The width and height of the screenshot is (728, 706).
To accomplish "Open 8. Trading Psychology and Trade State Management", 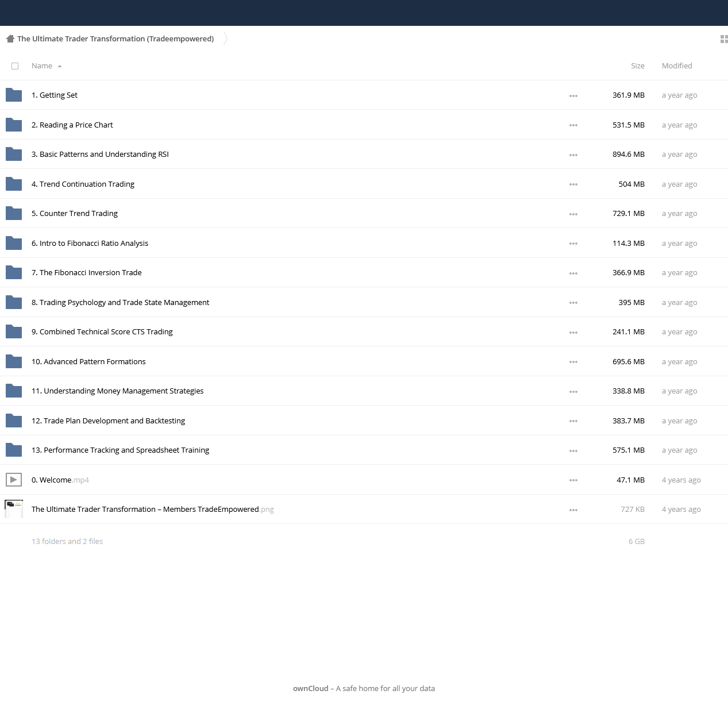I will 121,302.
